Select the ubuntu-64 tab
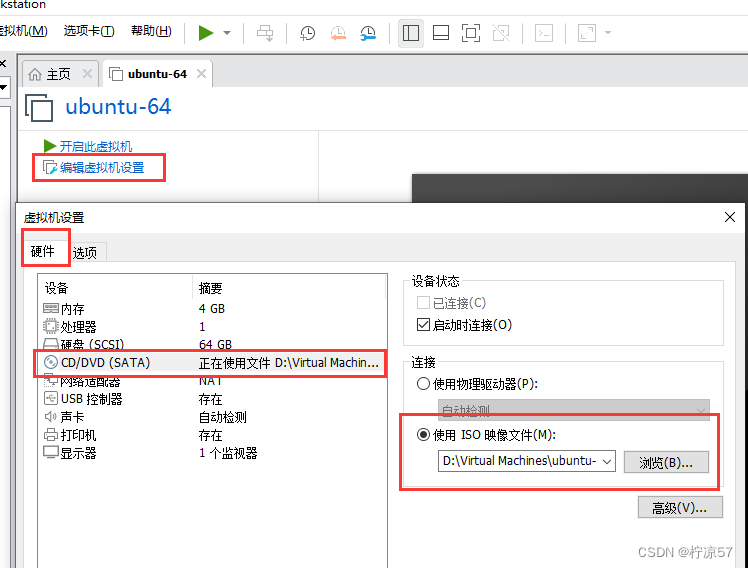The height and width of the screenshot is (568, 748). [157, 74]
